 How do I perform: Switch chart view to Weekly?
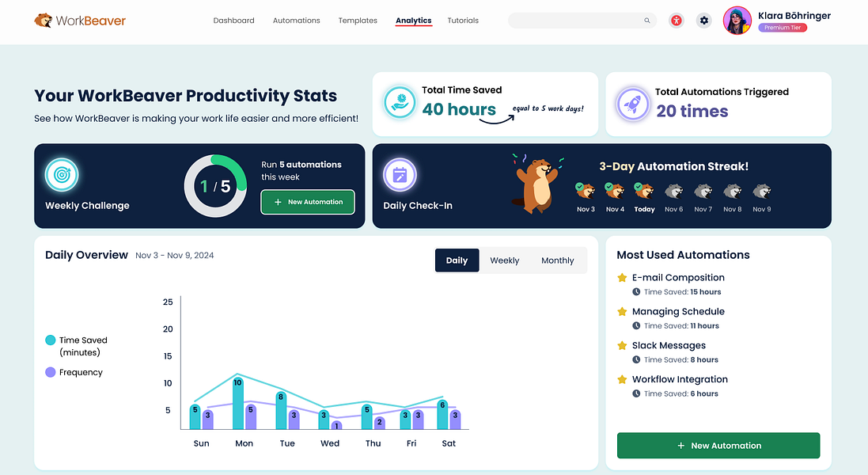pos(505,260)
